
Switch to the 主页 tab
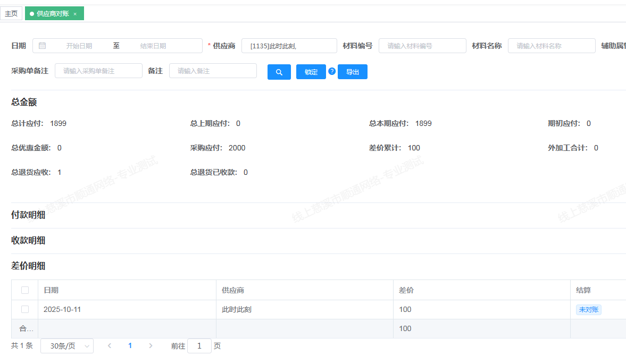pos(11,14)
